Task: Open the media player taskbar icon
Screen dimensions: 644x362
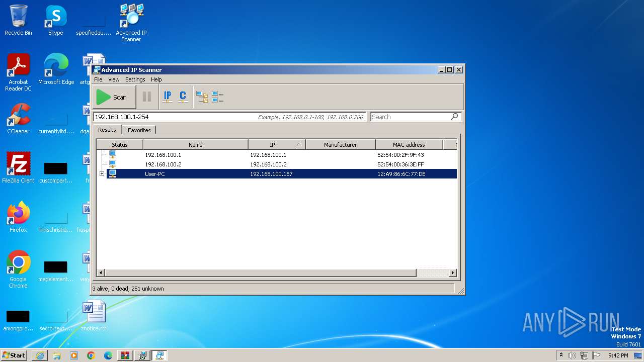Action: pyautogui.click(x=74, y=355)
